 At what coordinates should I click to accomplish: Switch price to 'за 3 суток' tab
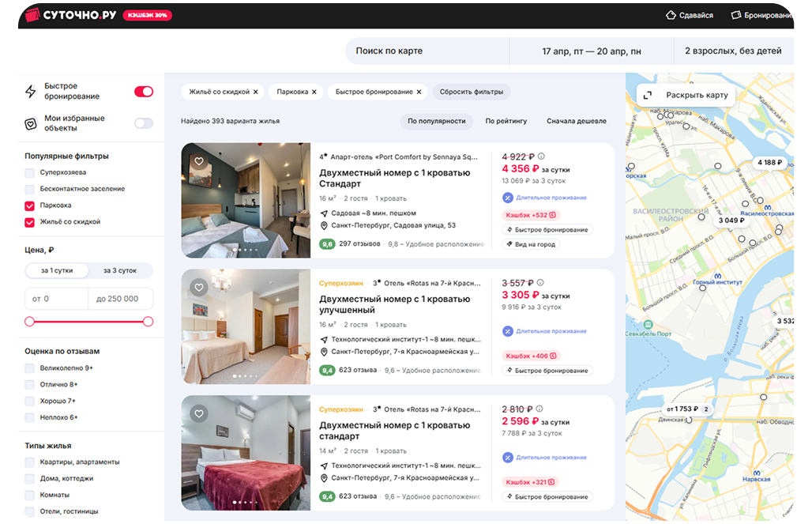pyautogui.click(x=120, y=270)
